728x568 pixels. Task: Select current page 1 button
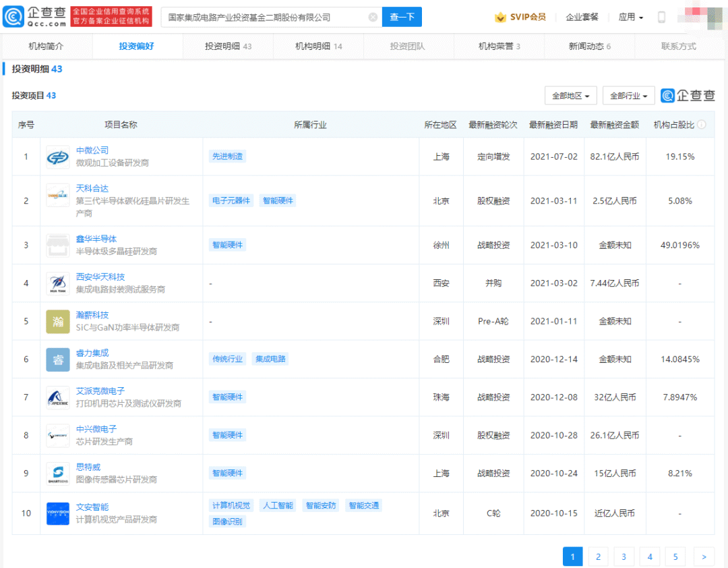pos(572,557)
